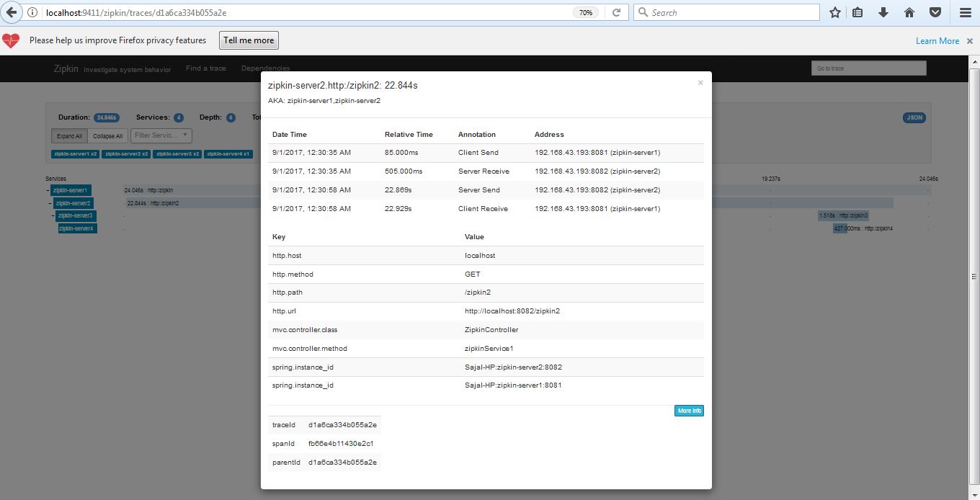Image resolution: width=980 pixels, height=500 pixels.
Task: Click zipkinService1 value
Action: click(x=489, y=349)
